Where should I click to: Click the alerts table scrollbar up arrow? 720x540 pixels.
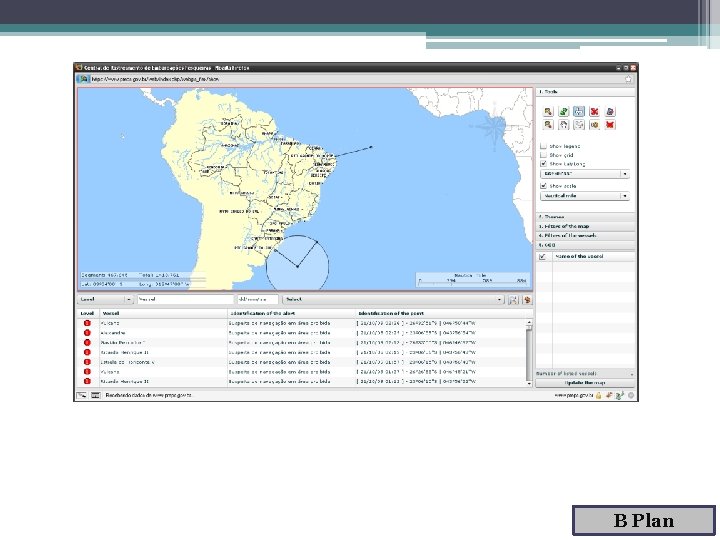[529, 323]
